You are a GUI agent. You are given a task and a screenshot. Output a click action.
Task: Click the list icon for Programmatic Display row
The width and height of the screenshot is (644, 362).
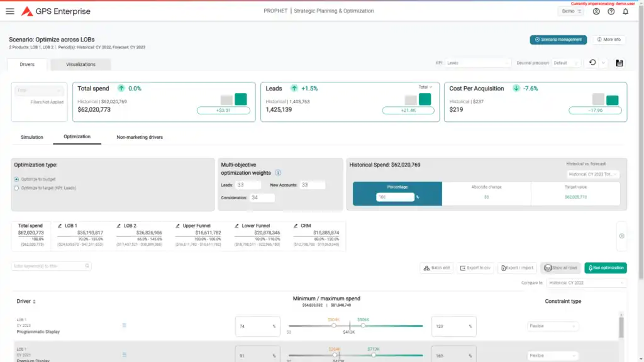125,326
